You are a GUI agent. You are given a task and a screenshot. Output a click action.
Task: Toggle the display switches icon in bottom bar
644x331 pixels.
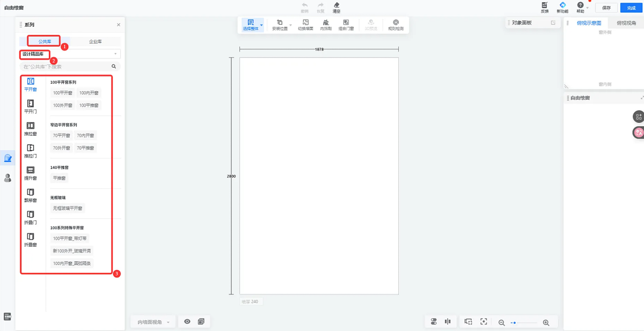click(434, 322)
